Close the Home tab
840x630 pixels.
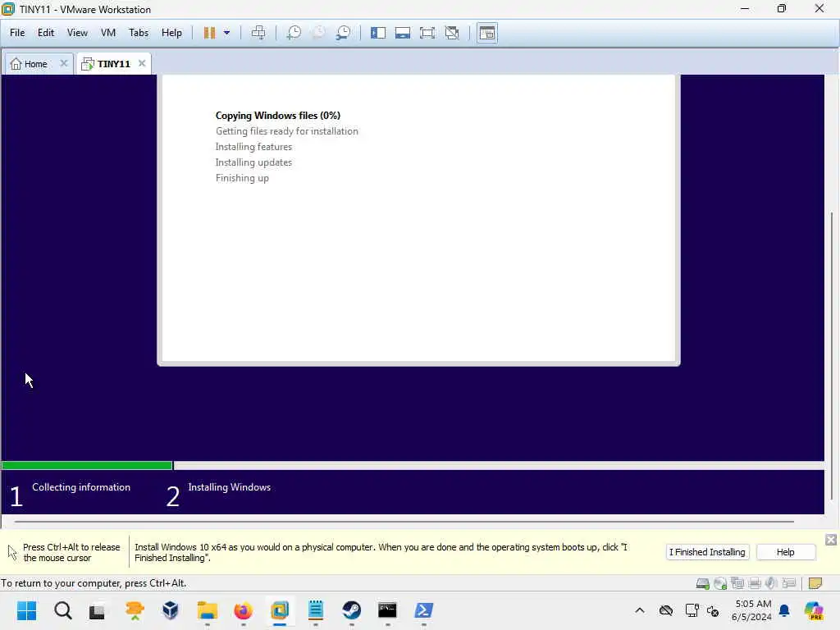64,63
